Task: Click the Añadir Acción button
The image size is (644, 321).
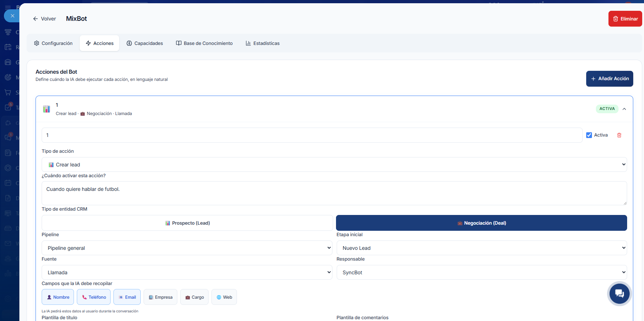Action: tap(609, 79)
